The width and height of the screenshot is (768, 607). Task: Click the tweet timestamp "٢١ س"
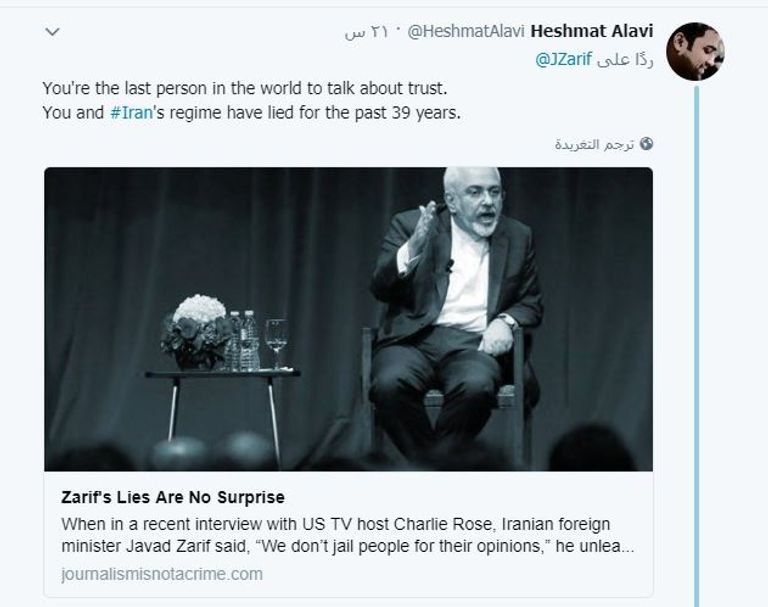pos(366,32)
